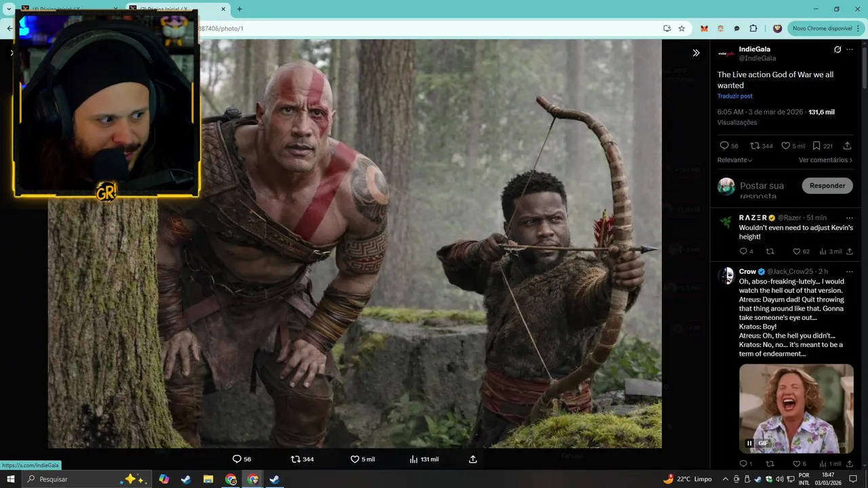Bookmark this page with star icon
Screen dimensions: 868x488
[682, 28]
